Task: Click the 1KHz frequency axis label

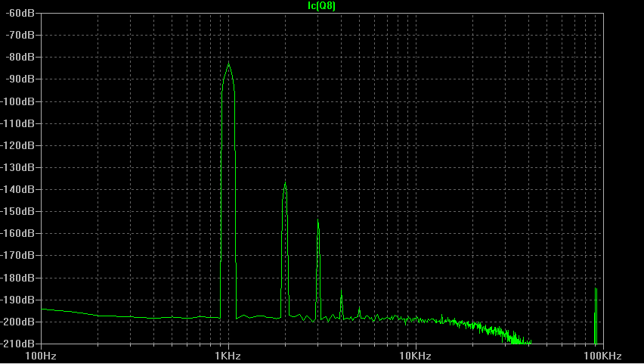Action: tap(228, 356)
